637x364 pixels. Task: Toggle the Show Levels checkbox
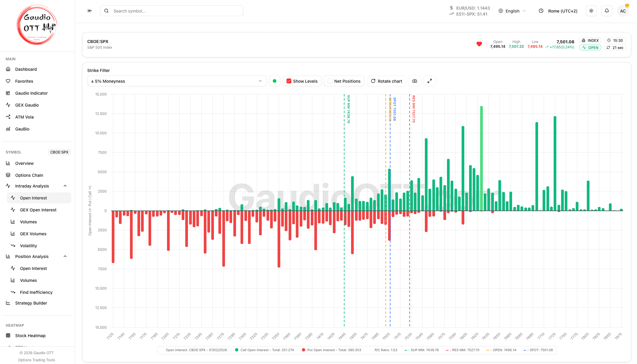click(x=289, y=81)
